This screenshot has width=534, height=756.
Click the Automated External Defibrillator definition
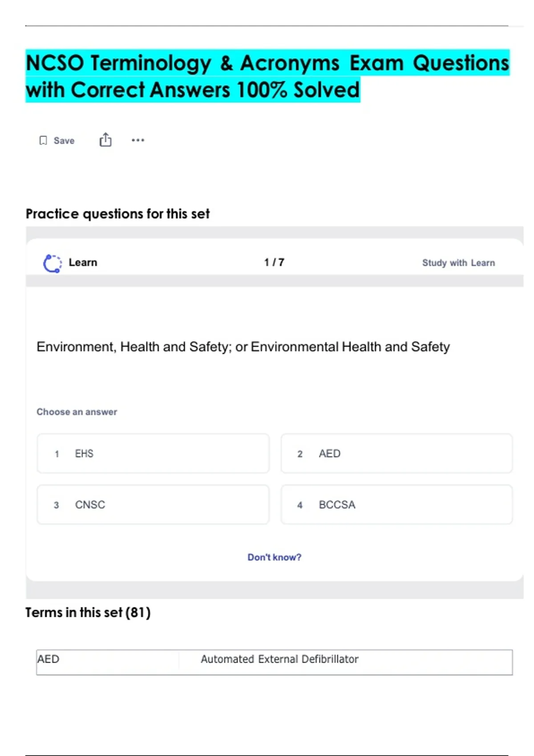(x=279, y=659)
